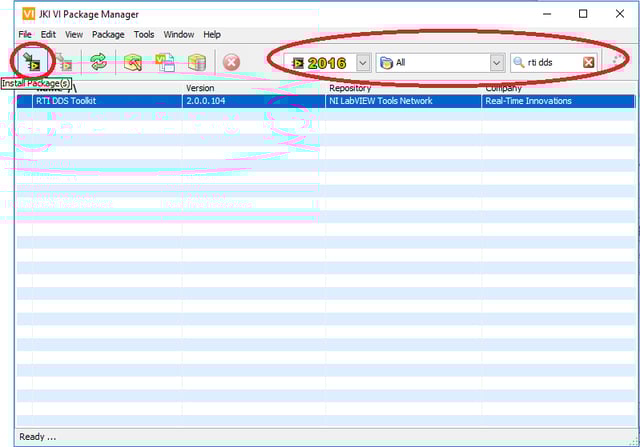Screen dimensions: 640x447
Task: Expand the LabVIEW 2016 version dropdown
Action: [x=362, y=63]
